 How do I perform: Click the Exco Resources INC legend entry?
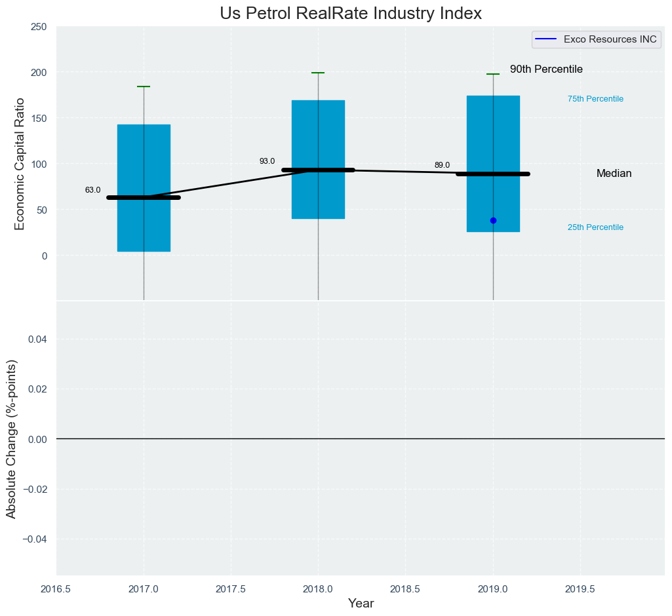pos(596,39)
